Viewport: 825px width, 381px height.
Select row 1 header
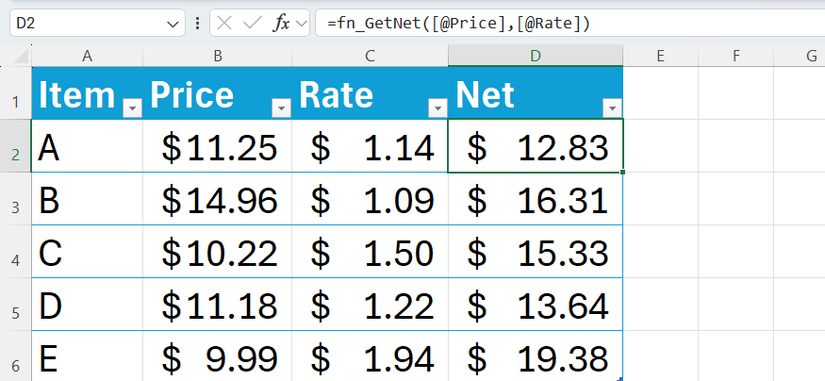[16, 93]
